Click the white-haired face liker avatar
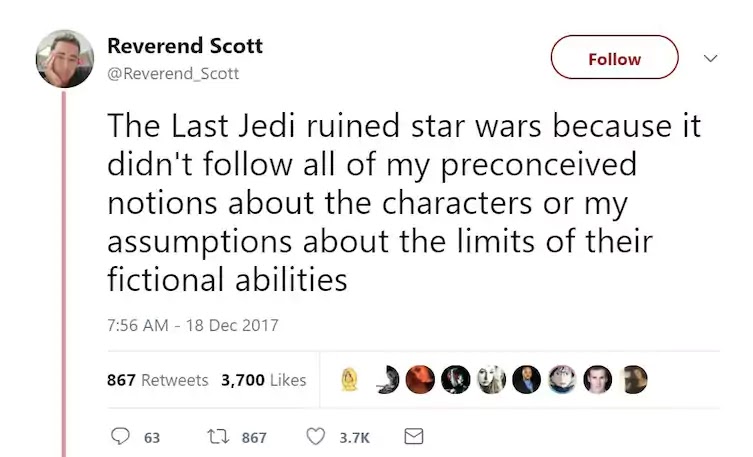Image resolution: width=753 pixels, height=457 pixels. coord(490,380)
